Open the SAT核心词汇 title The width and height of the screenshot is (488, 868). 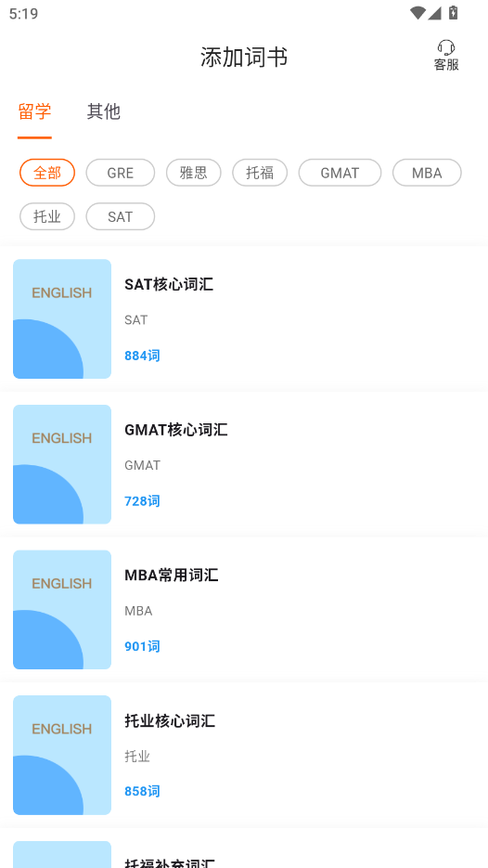click(169, 284)
